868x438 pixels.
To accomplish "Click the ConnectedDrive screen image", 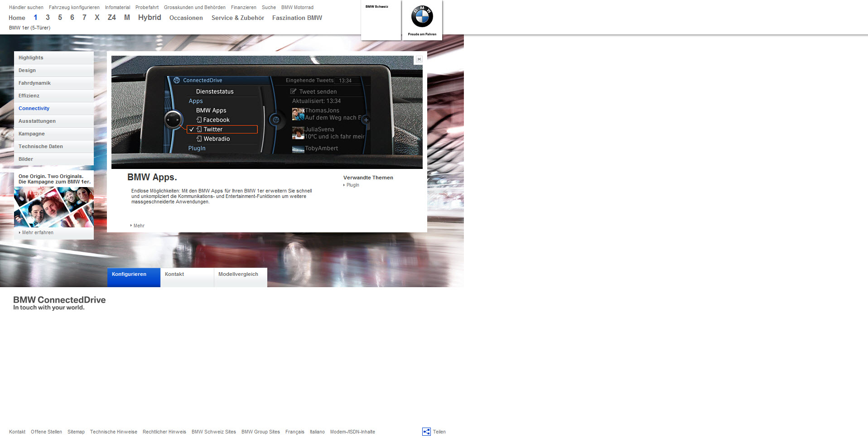I will pyautogui.click(x=267, y=112).
